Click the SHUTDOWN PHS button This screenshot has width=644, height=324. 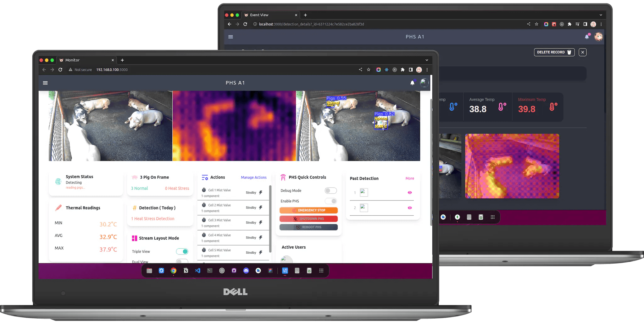pyautogui.click(x=308, y=219)
